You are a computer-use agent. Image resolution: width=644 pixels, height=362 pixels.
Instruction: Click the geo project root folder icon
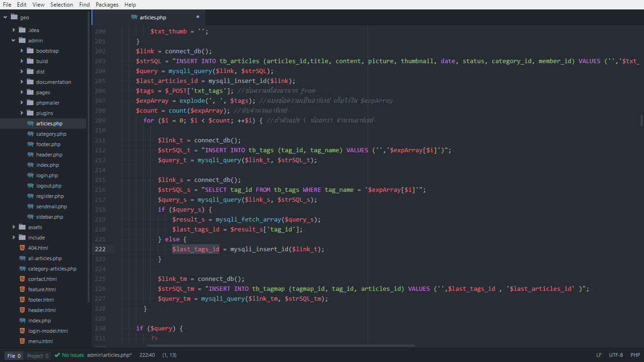point(14,17)
